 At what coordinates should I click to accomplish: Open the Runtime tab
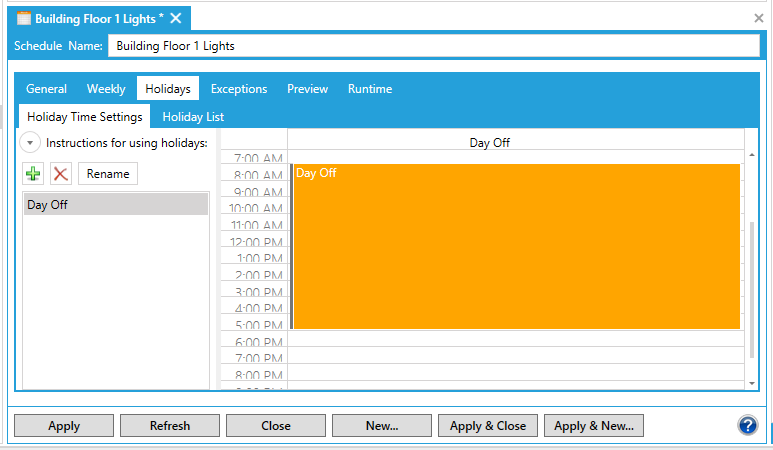(370, 89)
